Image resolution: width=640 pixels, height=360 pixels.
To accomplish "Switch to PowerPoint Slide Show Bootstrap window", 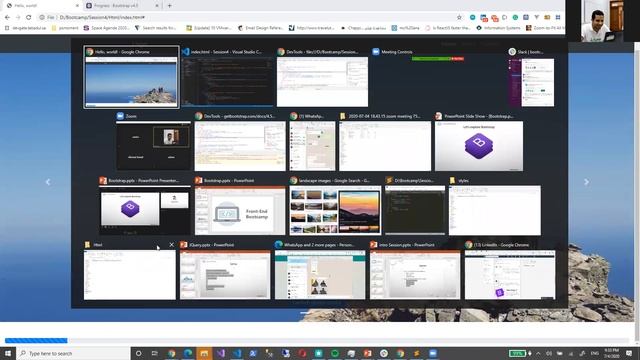I will coord(479,142).
